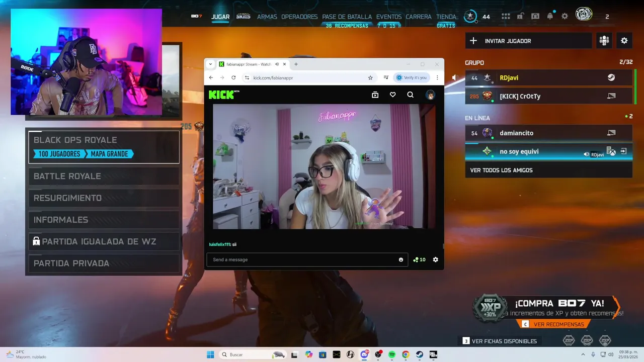Open the Skins tab

click(243, 16)
